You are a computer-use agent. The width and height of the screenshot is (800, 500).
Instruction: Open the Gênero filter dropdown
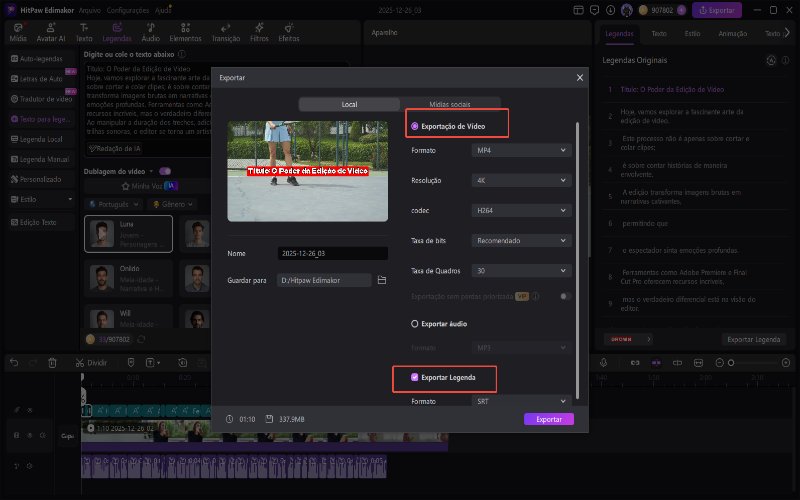(173, 204)
